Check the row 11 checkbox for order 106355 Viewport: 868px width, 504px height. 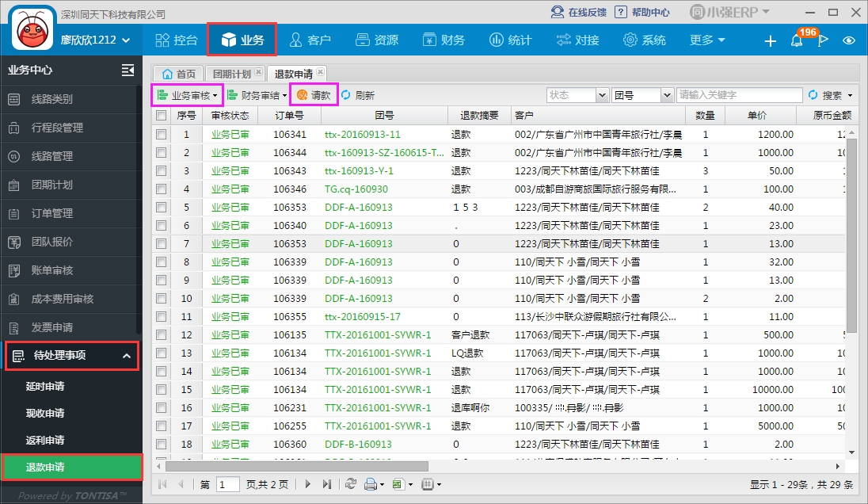coord(161,317)
